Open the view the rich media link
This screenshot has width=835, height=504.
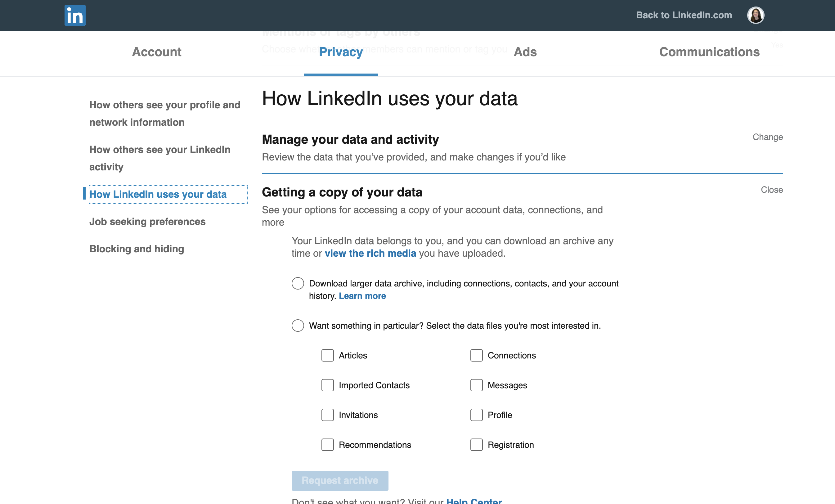tap(370, 254)
